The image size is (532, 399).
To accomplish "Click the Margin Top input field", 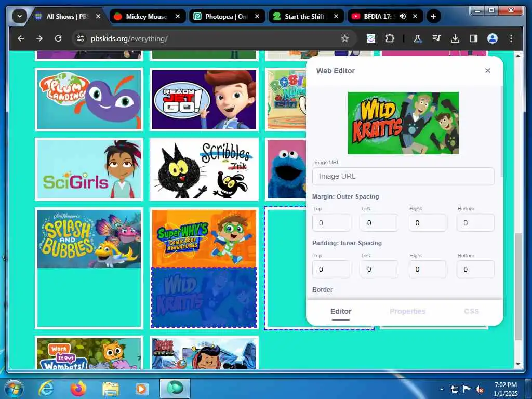I will tap(331, 223).
